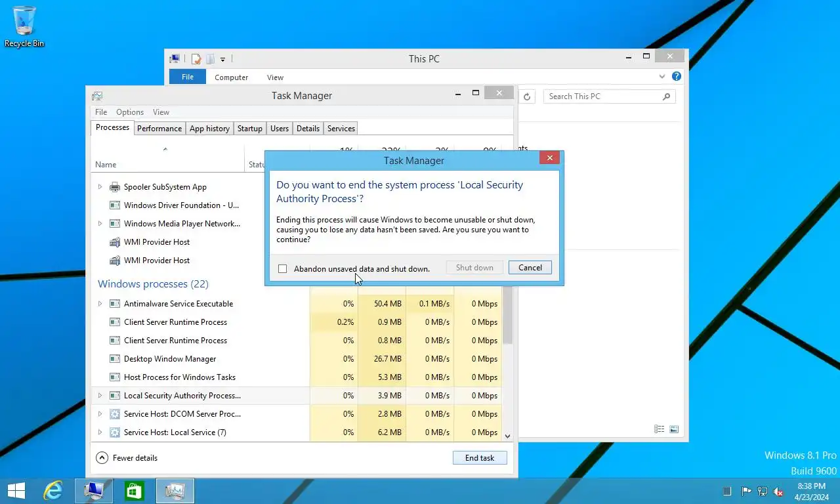Viewport: 840px width, 504px height.
Task: Expand the Local Security Authority Process row
Action: [100, 396]
